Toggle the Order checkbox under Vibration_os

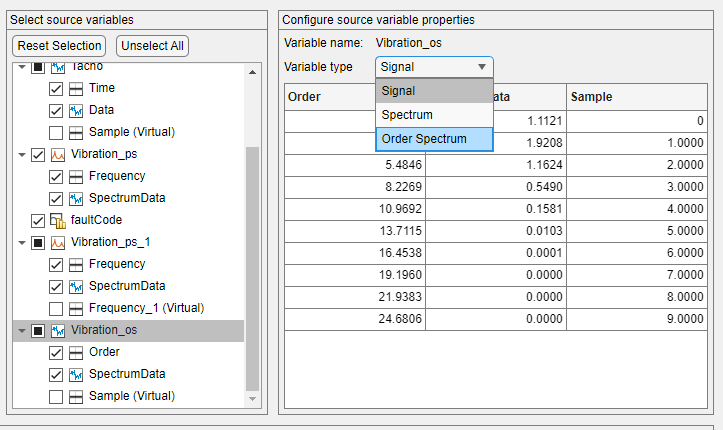click(x=56, y=352)
